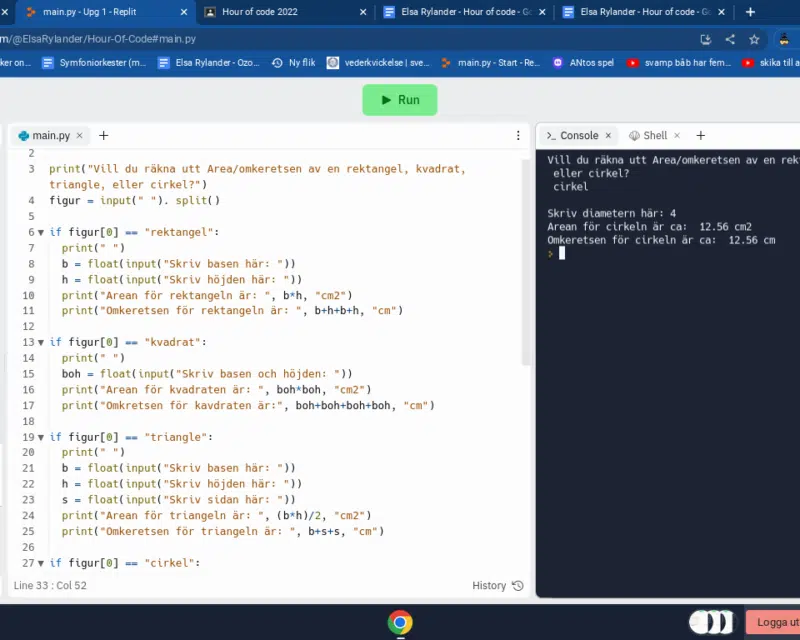Screen dimensions: 800x640
Task: Open Chrome from the shelf
Action: pyautogui.click(x=400, y=623)
